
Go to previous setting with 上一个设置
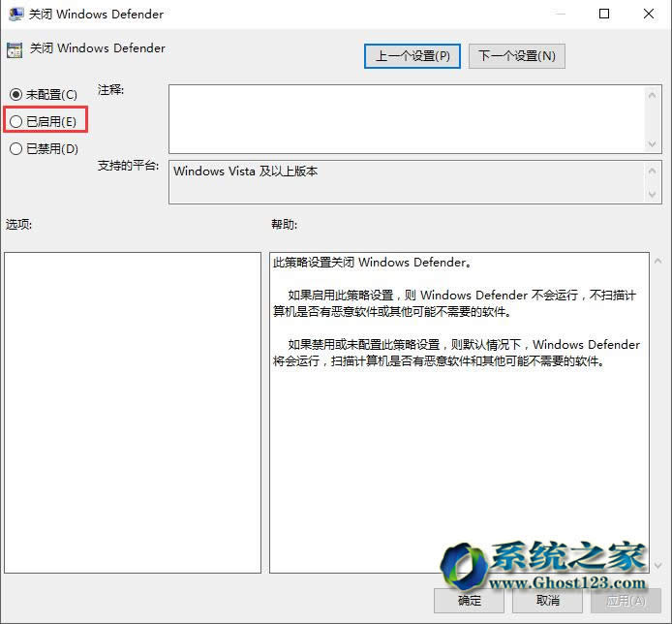(x=412, y=55)
